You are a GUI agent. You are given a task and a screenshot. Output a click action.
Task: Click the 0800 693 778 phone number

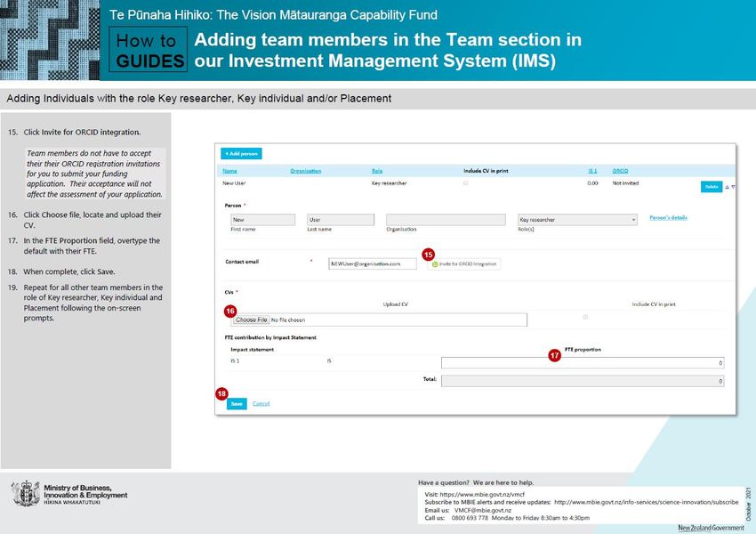[470, 518]
